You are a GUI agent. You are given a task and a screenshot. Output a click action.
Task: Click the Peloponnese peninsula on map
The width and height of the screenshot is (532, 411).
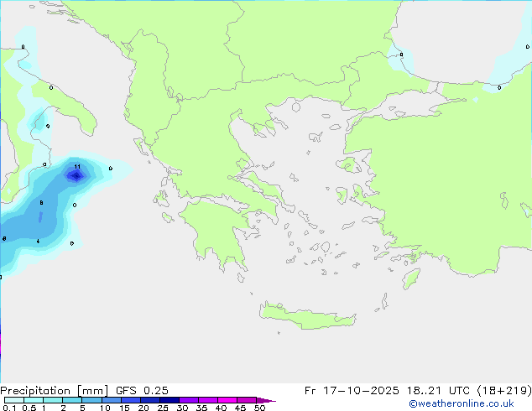click(x=217, y=231)
